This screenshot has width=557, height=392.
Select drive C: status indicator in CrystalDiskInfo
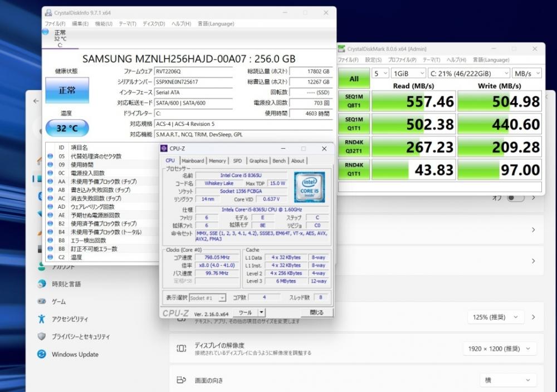(46, 32)
